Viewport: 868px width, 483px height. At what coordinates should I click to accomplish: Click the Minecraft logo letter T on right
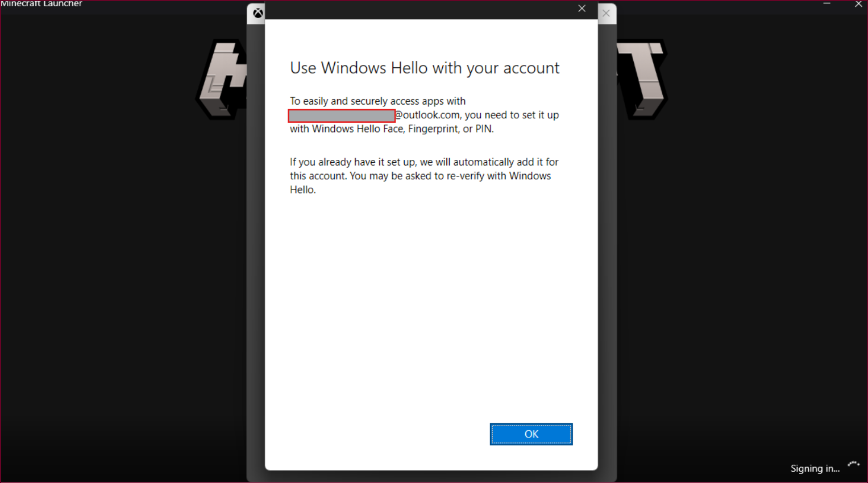click(x=642, y=79)
